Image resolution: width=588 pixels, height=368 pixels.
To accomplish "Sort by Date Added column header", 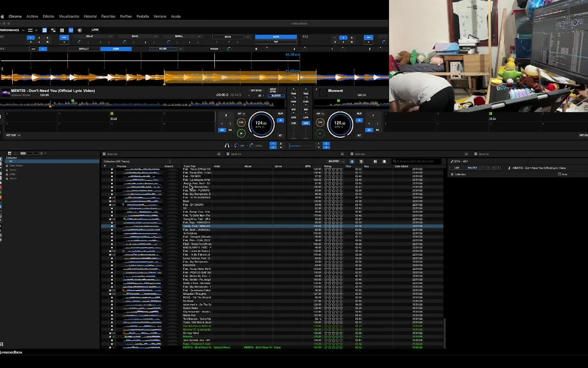I will tap(401, 166).
